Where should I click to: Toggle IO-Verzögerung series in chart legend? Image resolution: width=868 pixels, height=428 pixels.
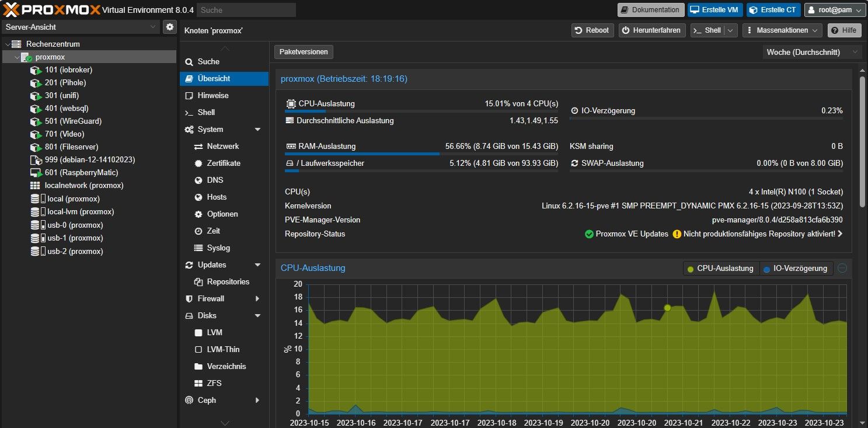(796, 269)
